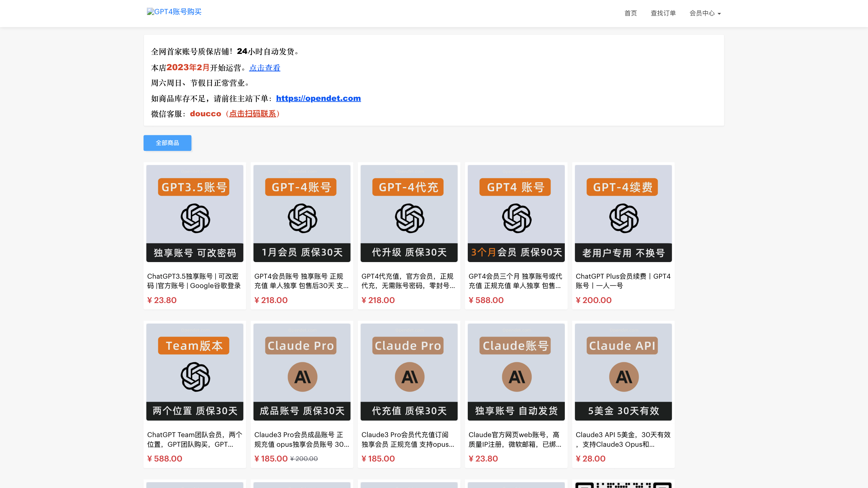Click the 全部商品 category button
Image resolution: width=868 pixels, height=488 pixels.
click(x=168, y=143)
